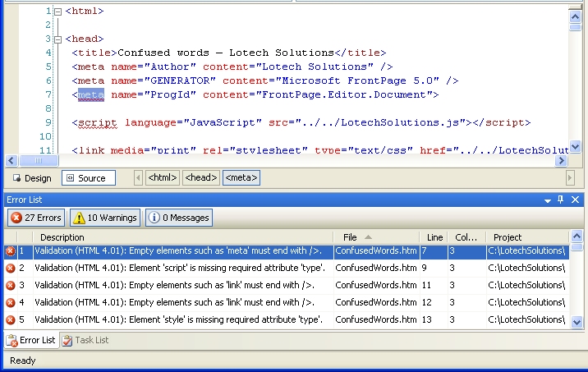Image resolution: width=588 pixels, height=372 pixels.
Task: Click the tag navigator left arrow
Action: [x=138, y=177]
